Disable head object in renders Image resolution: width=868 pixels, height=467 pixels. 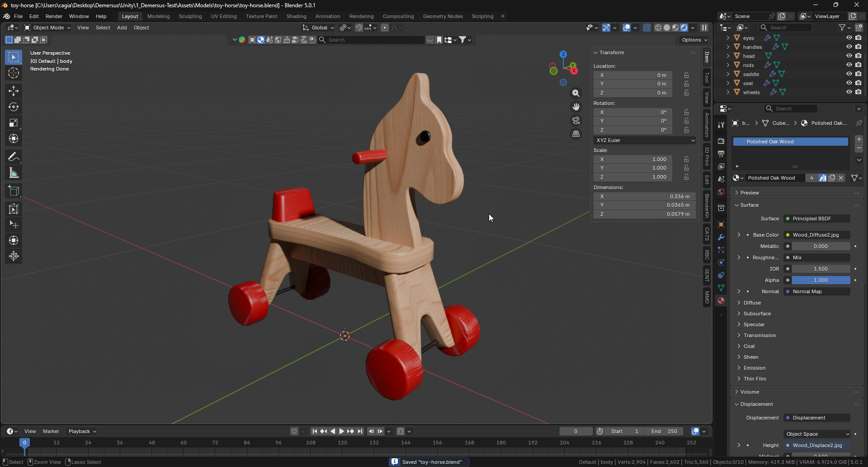[x=858, y=56]
